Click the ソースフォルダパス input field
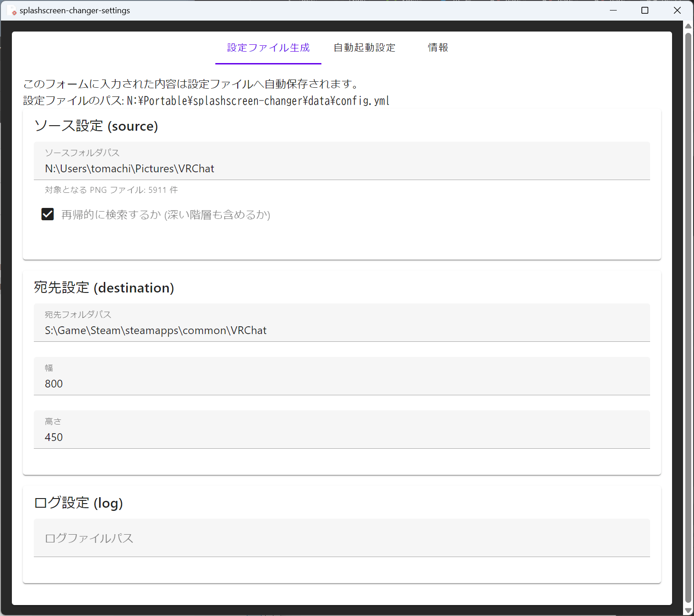Viewport: 694px width, 616px height. pos(342,161)
